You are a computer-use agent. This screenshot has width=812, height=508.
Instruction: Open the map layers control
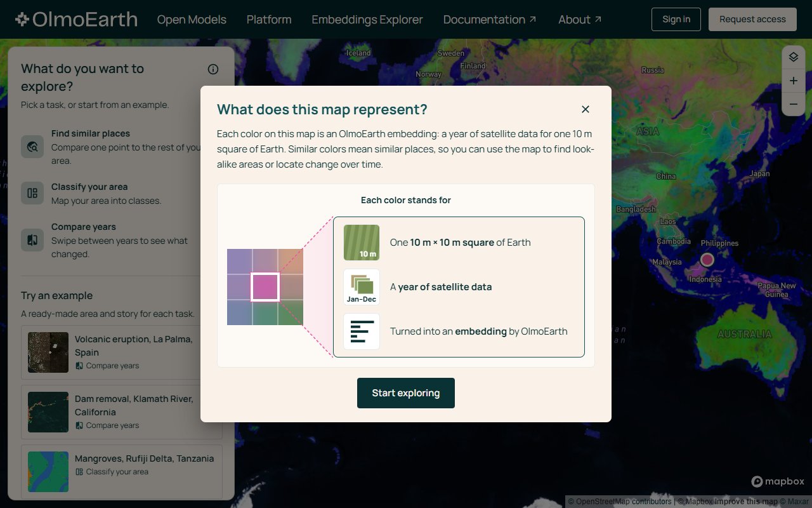click(794, 57)
